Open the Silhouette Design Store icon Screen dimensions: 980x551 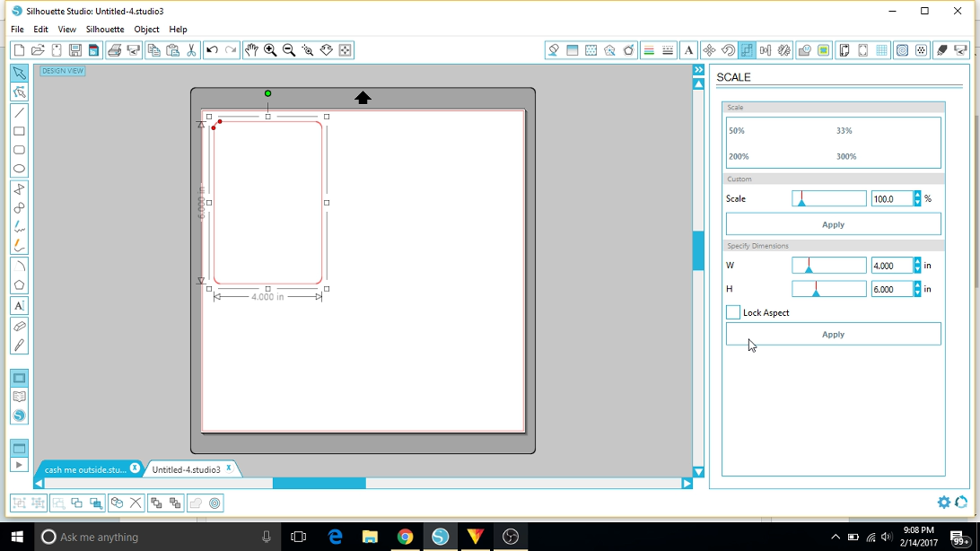coord(20,415)
